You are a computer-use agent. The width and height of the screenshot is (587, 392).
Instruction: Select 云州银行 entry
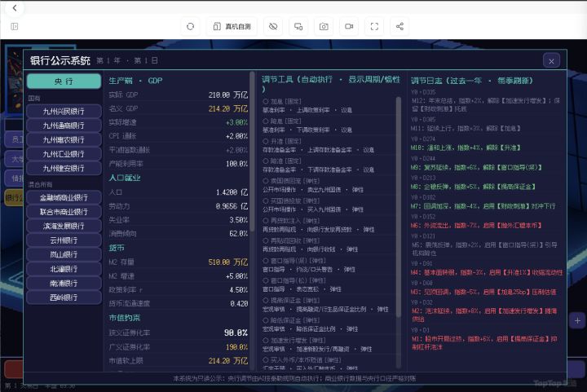click(64, 240)
